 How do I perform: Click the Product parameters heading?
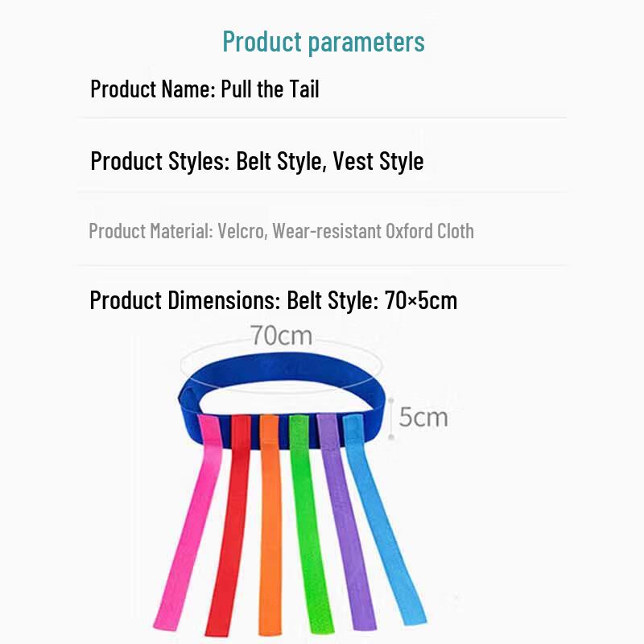pos(324,42)
